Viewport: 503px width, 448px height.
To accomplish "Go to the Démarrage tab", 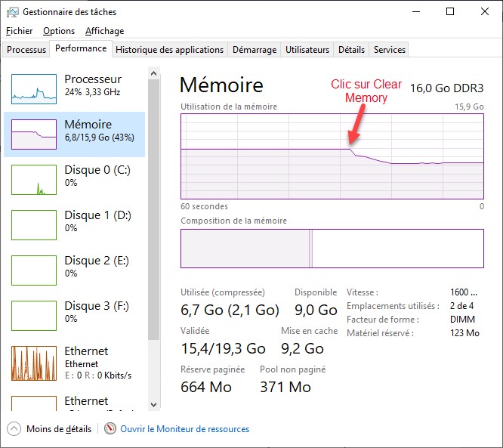I will (254, 50).
